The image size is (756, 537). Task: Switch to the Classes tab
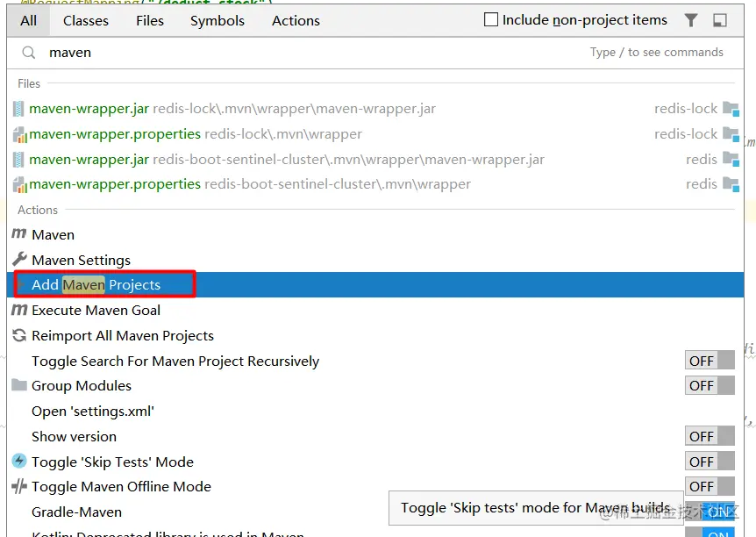pos(86,21)
